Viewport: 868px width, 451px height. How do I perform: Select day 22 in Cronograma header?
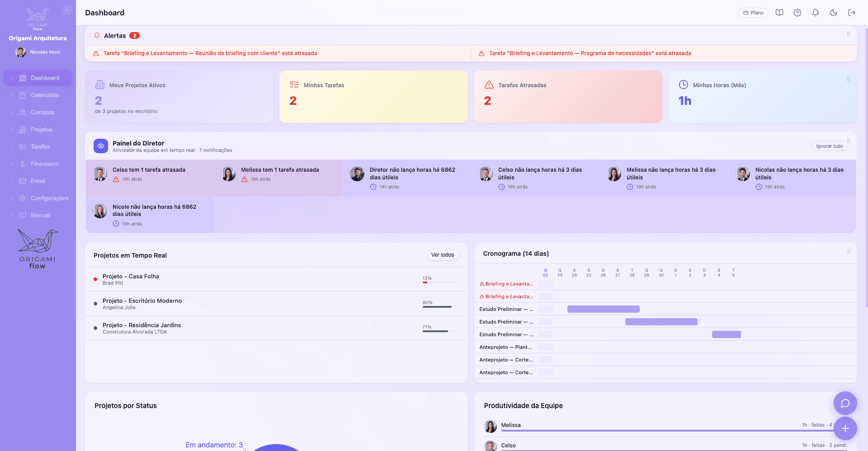pyautogui.click(x=545, y=272)
